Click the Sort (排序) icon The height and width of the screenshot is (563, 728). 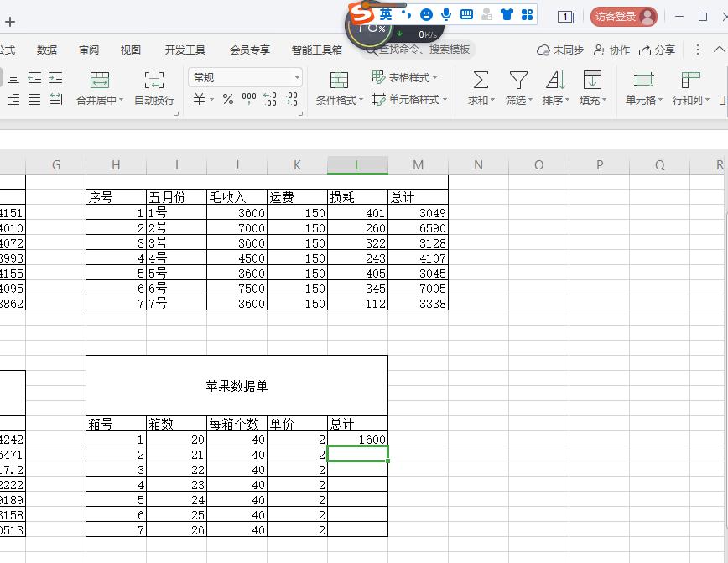point(557,88)
